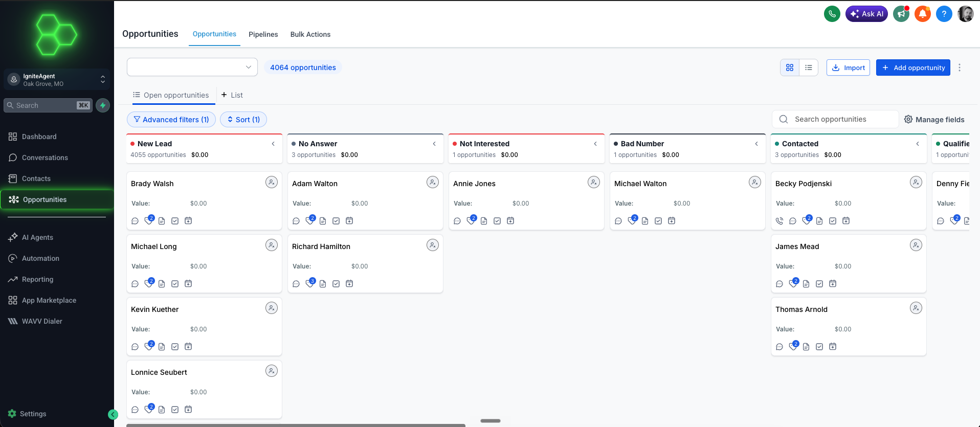980x427 pixels.
Task: Click the Search opportunities field
Action: [835, 119]
